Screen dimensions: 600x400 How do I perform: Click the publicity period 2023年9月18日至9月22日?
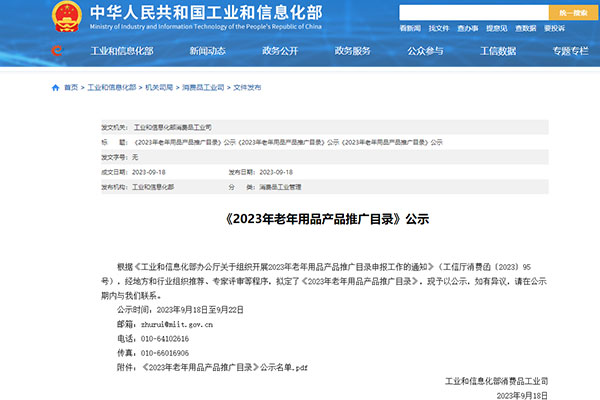[x=200, y=310]
